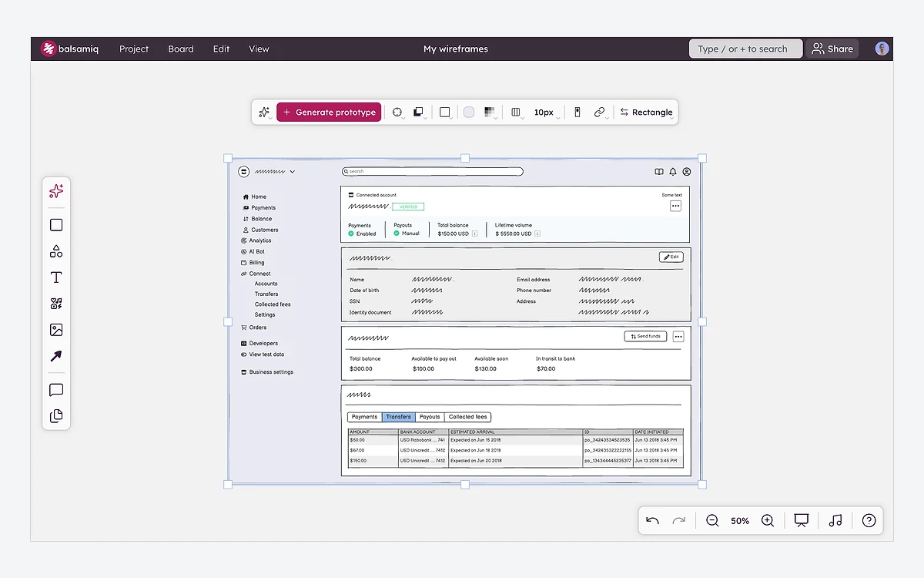Open the AI sparkle menu in property bar
This screenshot has width=924, height=578.
(x=265, y=112)
